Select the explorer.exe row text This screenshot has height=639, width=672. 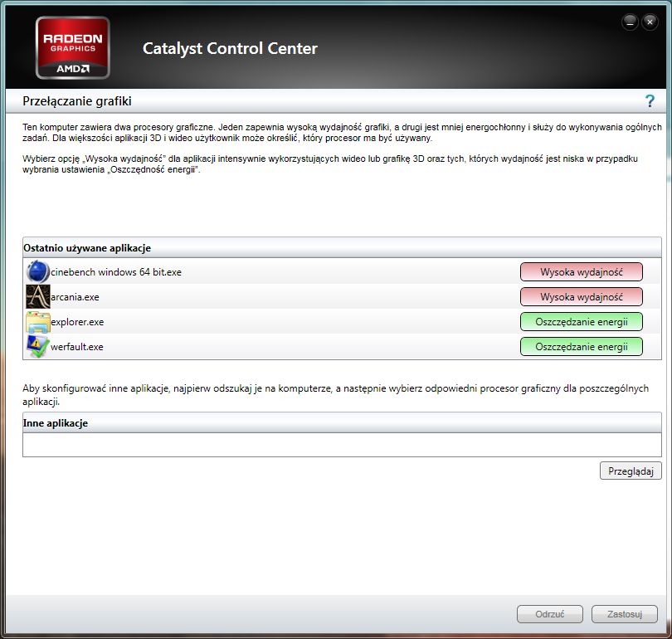pos(77,322)
